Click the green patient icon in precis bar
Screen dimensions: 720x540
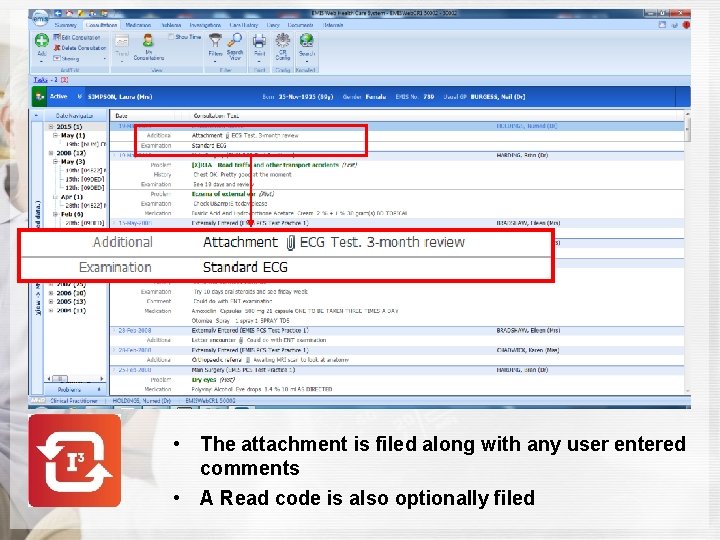39,97
